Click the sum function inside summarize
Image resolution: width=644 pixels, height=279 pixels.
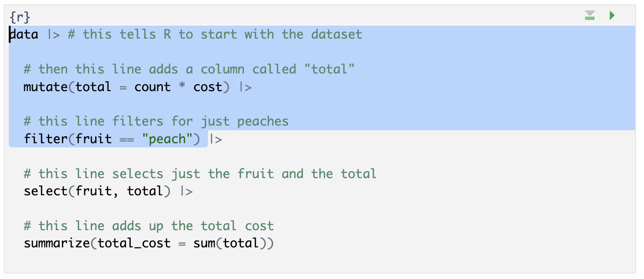tap(204, 243)
